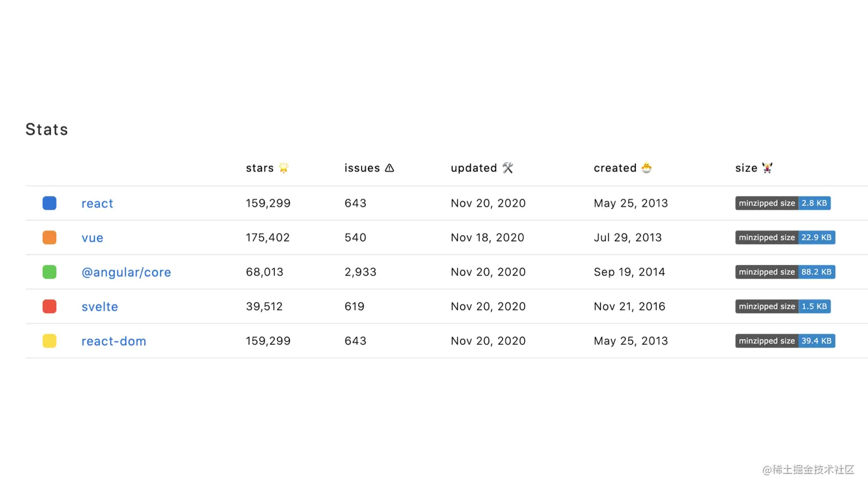
Task: Click the minzipped size 39.4 KB badge
Action: click(x=785, y=341)
